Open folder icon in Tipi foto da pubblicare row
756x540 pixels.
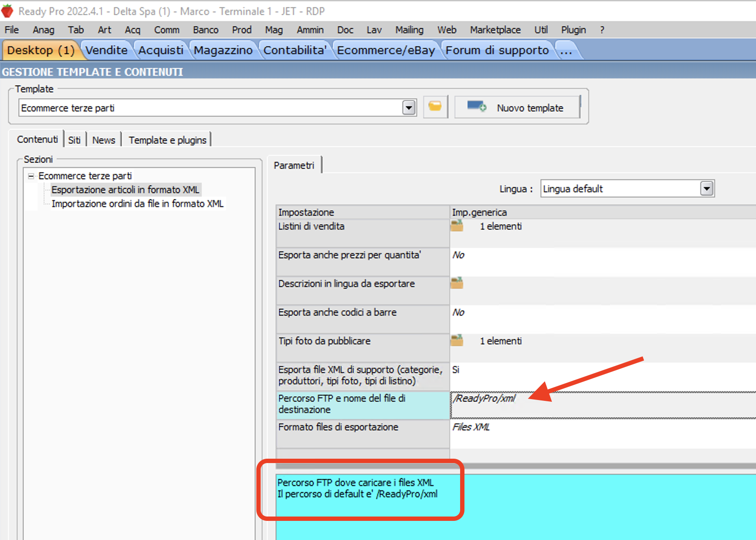[x=457, y=340]
